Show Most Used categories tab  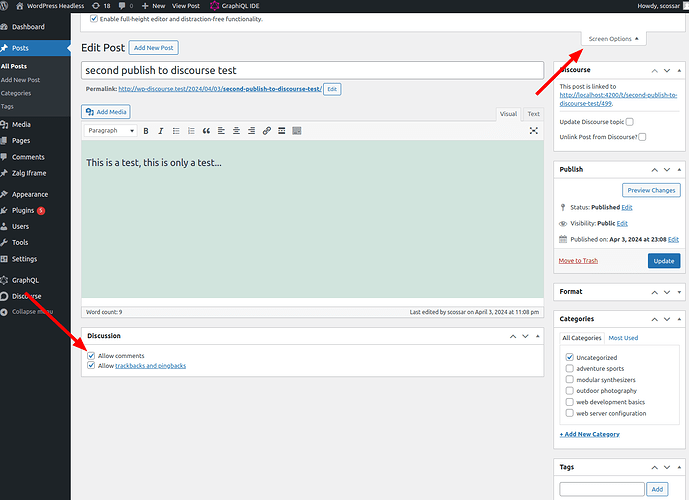[623, 338]
